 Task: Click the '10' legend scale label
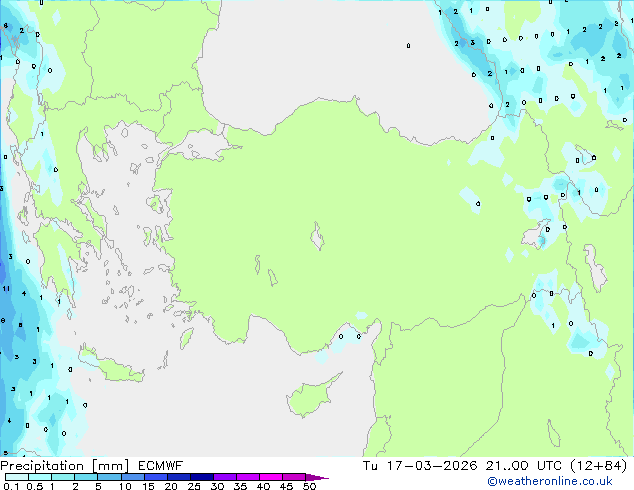pos(125,486)
